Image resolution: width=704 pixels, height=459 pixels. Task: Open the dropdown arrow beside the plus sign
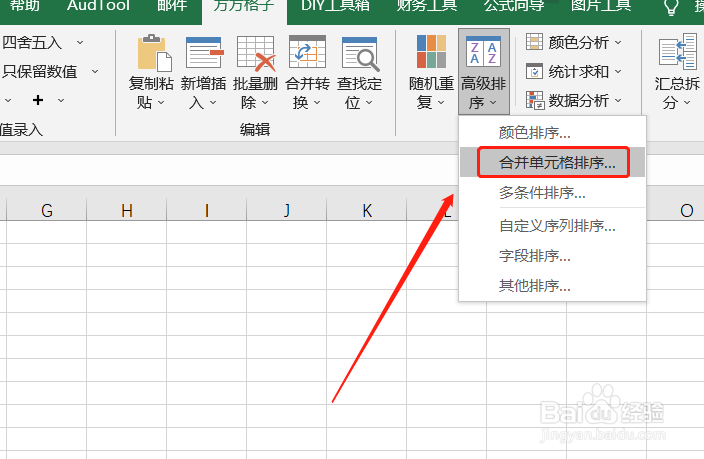(x=61, y=100)
